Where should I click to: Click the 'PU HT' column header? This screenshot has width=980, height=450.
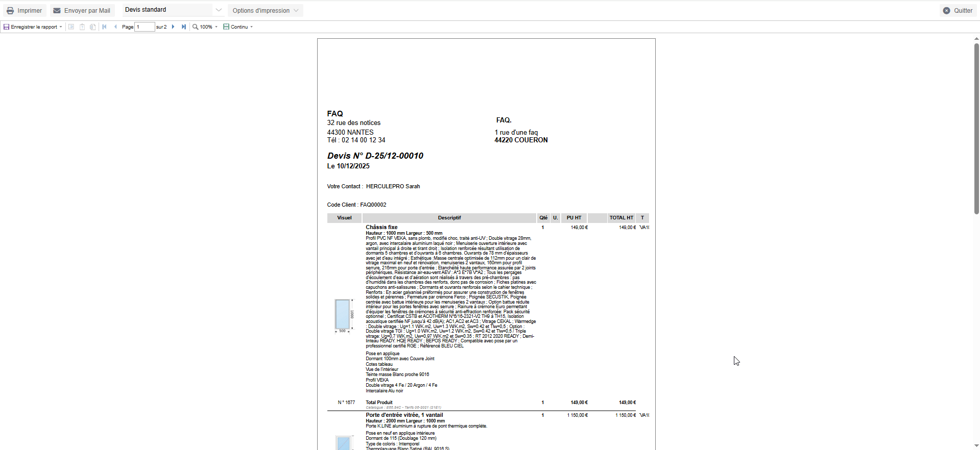pyautogui.click(x=574, y=218)
